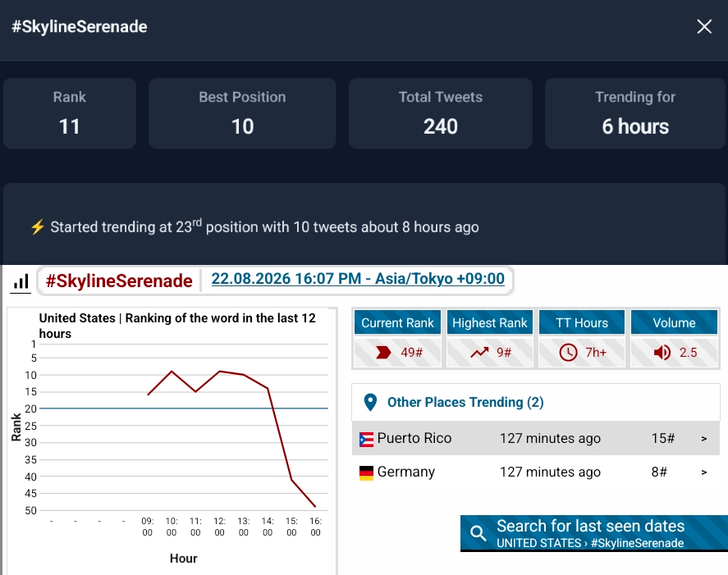Click the Hour axis label
Viewport: 728px width, 575px height.
click(183, 559)
